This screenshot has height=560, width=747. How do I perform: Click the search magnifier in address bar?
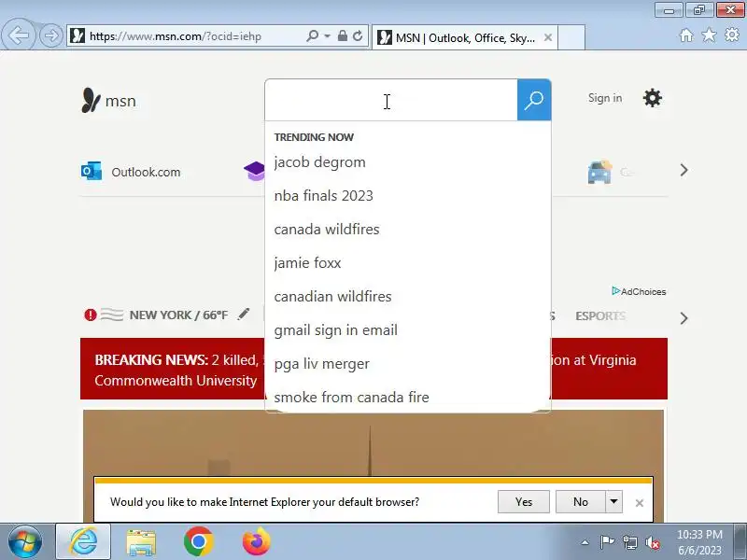coord(313,35)
